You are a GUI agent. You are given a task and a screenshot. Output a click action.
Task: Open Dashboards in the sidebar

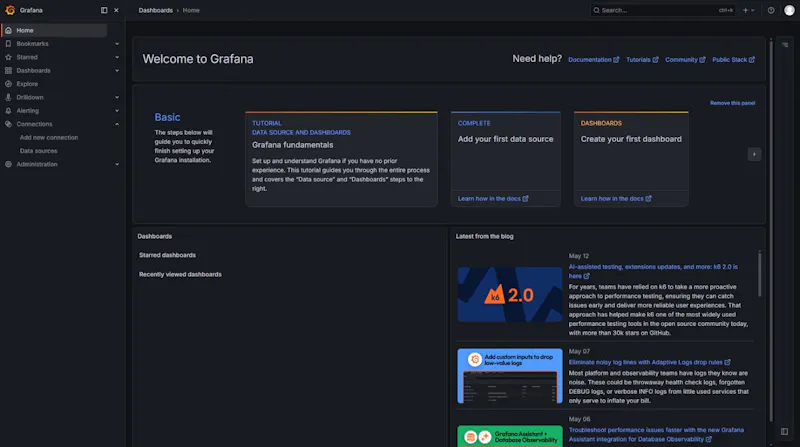(33, 70)
